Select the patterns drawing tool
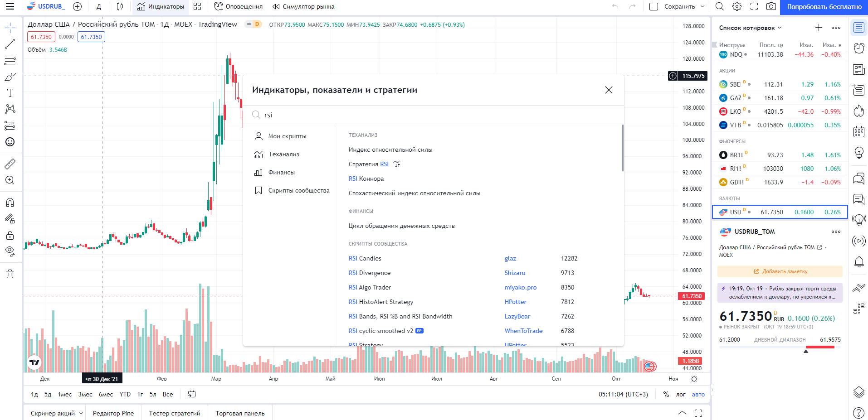 pyautogui.click(x=10, y=109)
